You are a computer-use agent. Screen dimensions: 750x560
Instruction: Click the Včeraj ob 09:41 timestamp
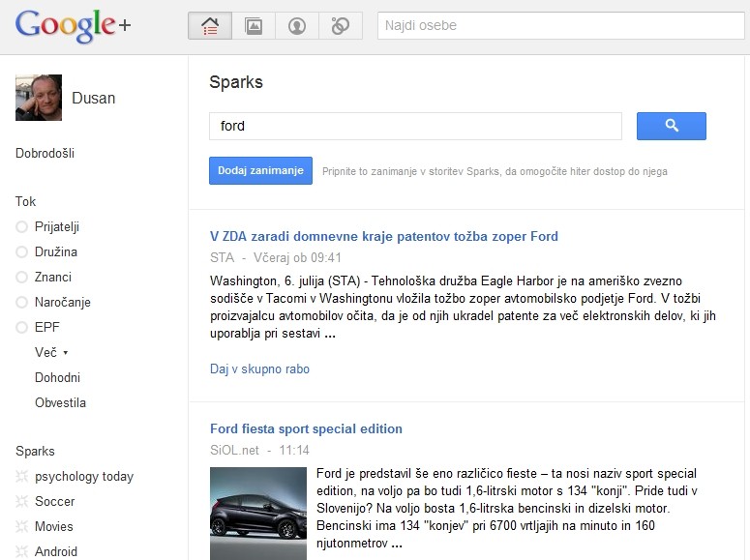(x=297, y=258)
